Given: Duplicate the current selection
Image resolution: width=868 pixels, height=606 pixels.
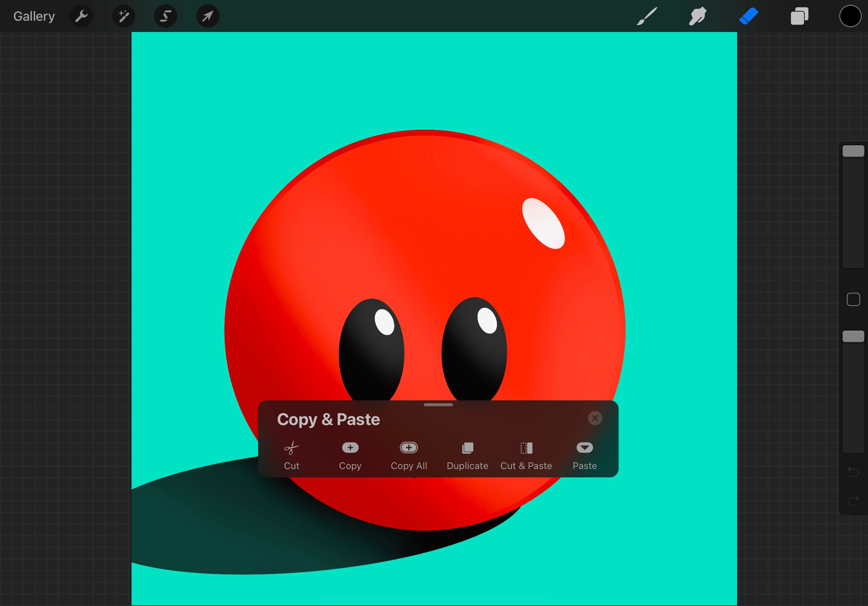Looking at the screenshot, I should click(467, 456).
